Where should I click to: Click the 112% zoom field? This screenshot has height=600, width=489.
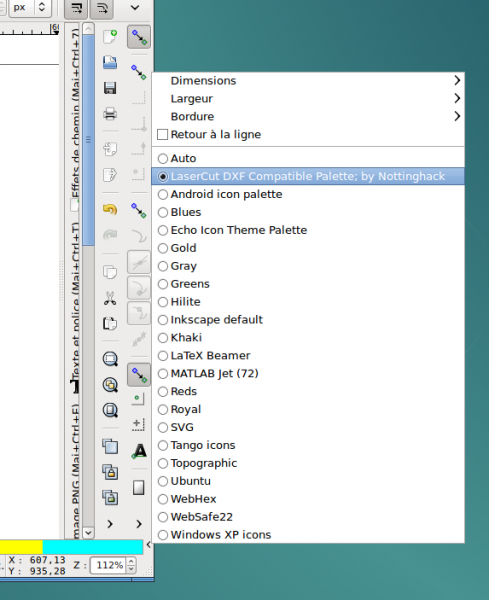[109, 565]
